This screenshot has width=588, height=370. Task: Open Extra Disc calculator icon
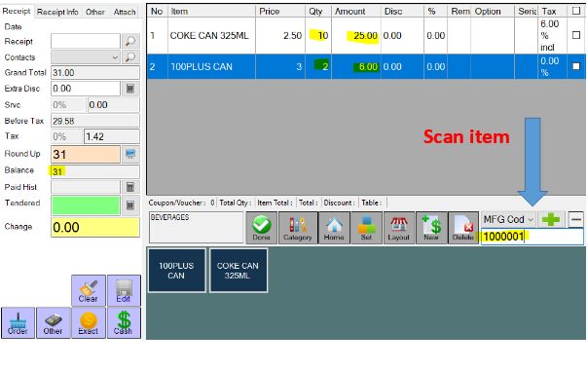(x=130, y=89)
